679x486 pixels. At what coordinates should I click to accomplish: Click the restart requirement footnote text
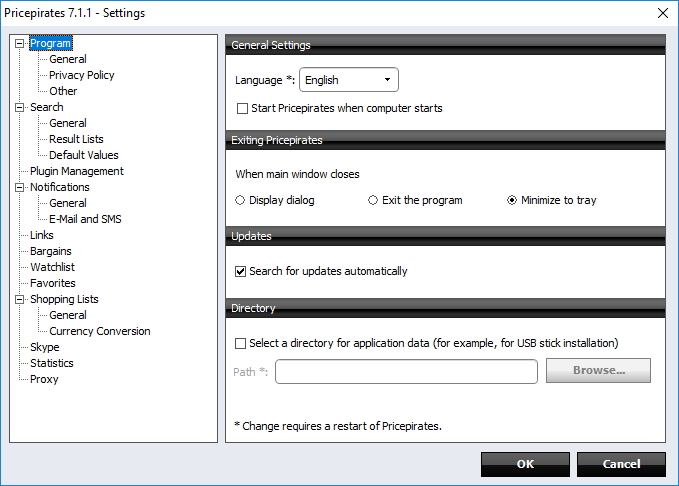point(338,427)
